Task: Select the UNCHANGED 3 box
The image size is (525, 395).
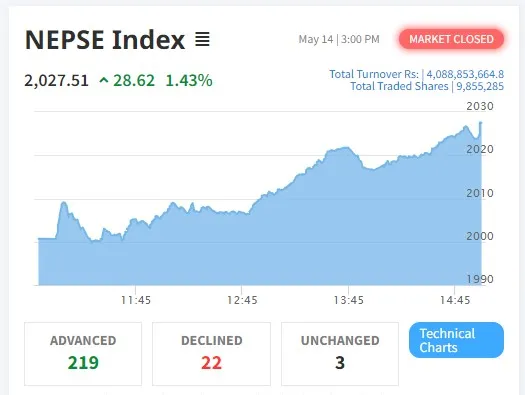Action: [340, 354]
